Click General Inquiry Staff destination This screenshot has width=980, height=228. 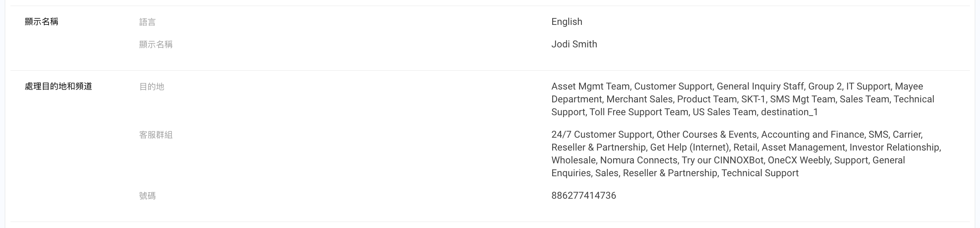(x=760, y=86)
